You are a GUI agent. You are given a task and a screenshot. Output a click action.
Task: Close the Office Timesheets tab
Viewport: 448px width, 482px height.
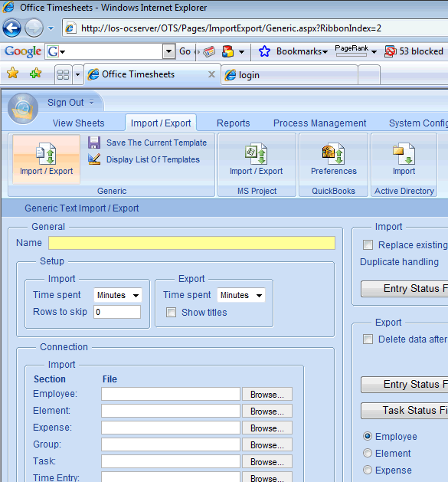211,74
